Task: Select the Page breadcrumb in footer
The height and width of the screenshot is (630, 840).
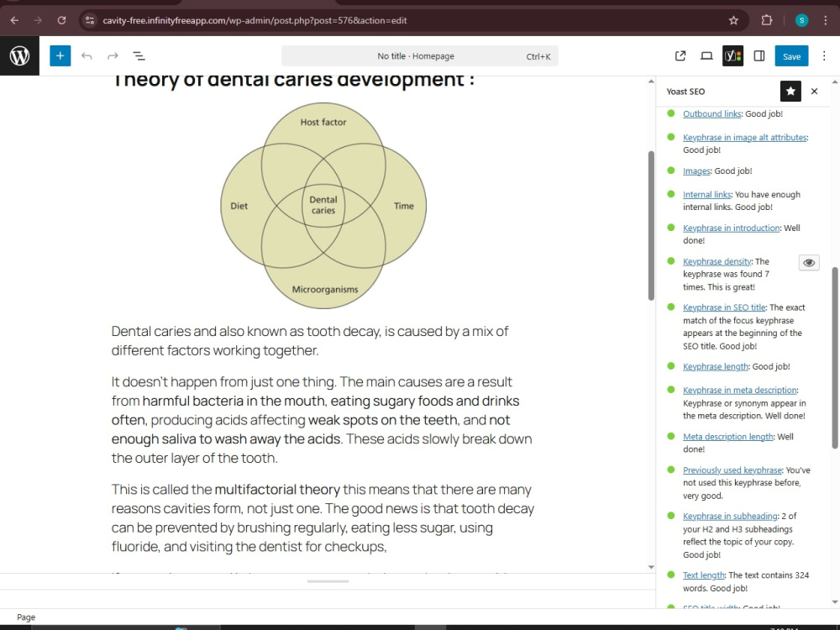Action: pyautogui.click(x=26, y=617)
